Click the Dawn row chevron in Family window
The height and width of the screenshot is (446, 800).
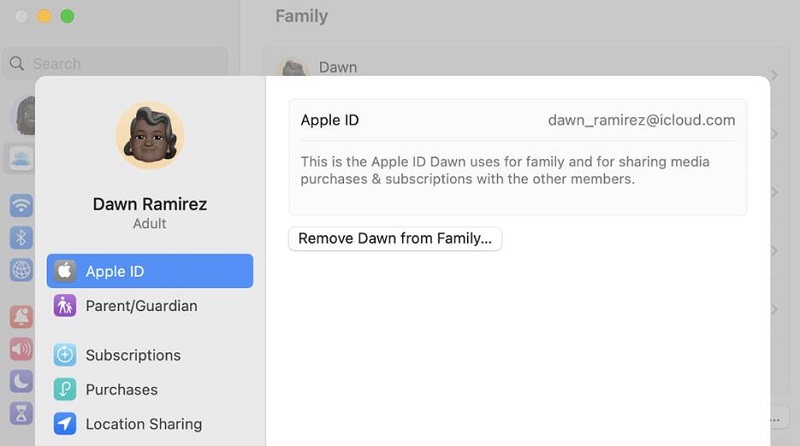(x=774, y=75)
